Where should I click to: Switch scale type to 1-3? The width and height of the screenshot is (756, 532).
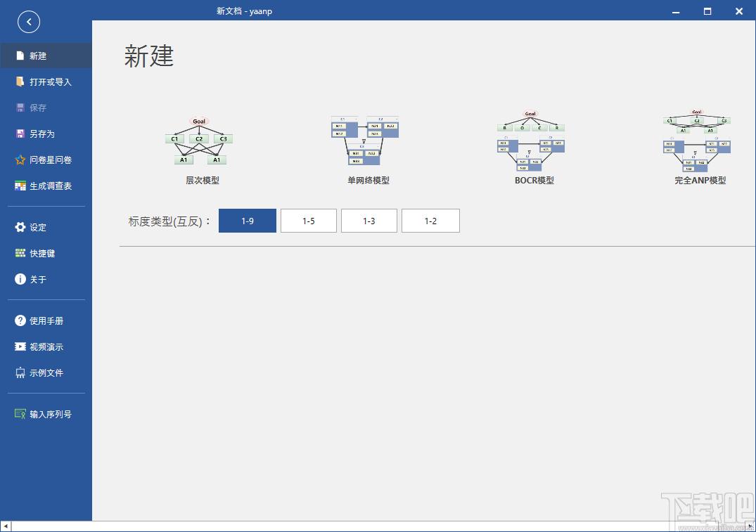tap(369, 221)
